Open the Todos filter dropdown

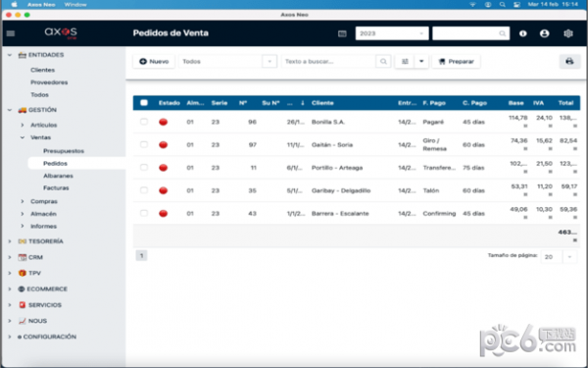(227, 61)
